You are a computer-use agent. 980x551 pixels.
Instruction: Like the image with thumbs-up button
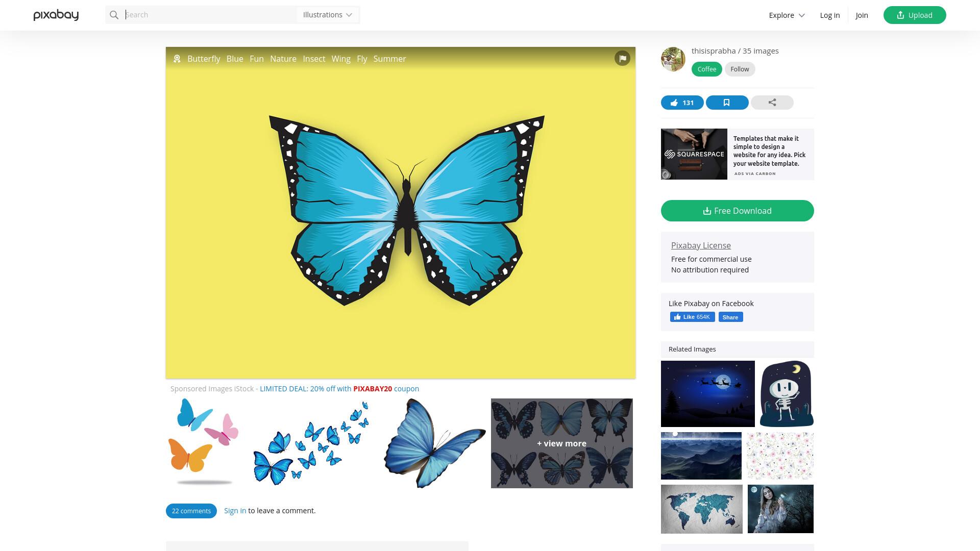(x=682, y=103)
